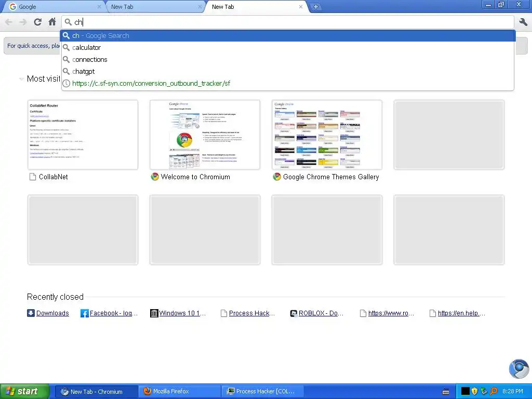Reload the current page
The width and height of the screenshot is (532, 399).
click(x=37, y=22)
